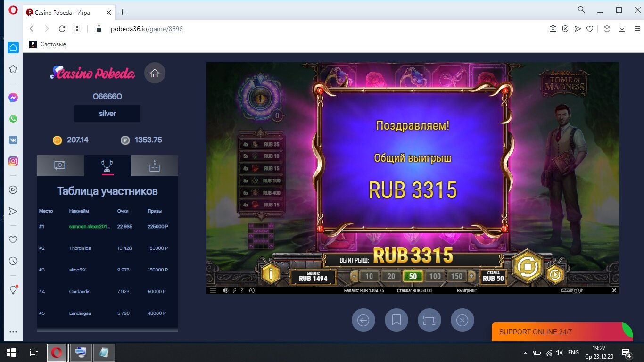The image size is (644, 362).
Task: Decrease the bet with the minus button
Action: pos(355,276)
